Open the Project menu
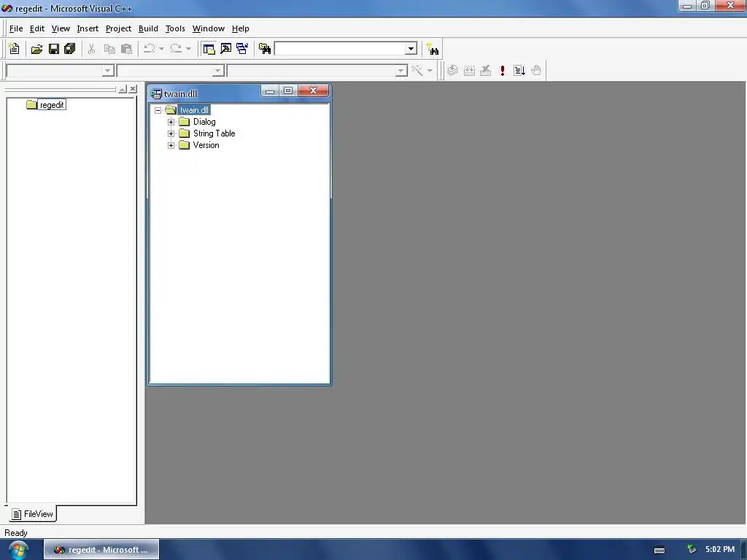Image resolution: width=747 pixels, height=560 pixels. pos(118,28)
